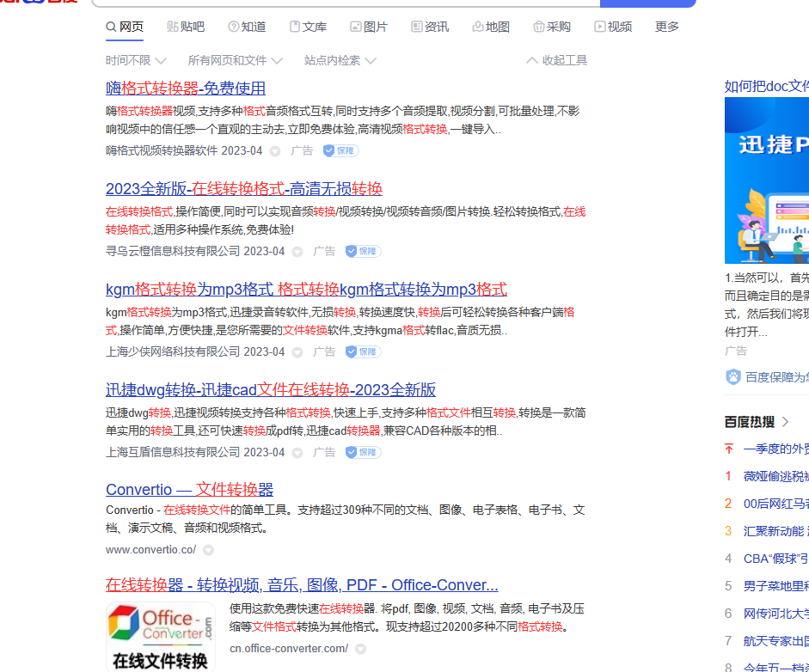The image size is (809, 672).
Task: Click the blue search button at top
Action: 648,3
